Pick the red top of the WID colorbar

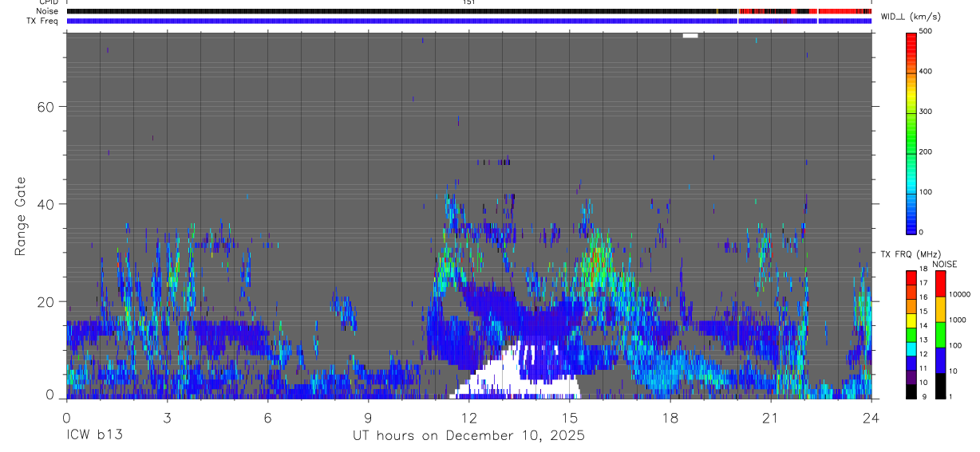click(x=911, y=41)
